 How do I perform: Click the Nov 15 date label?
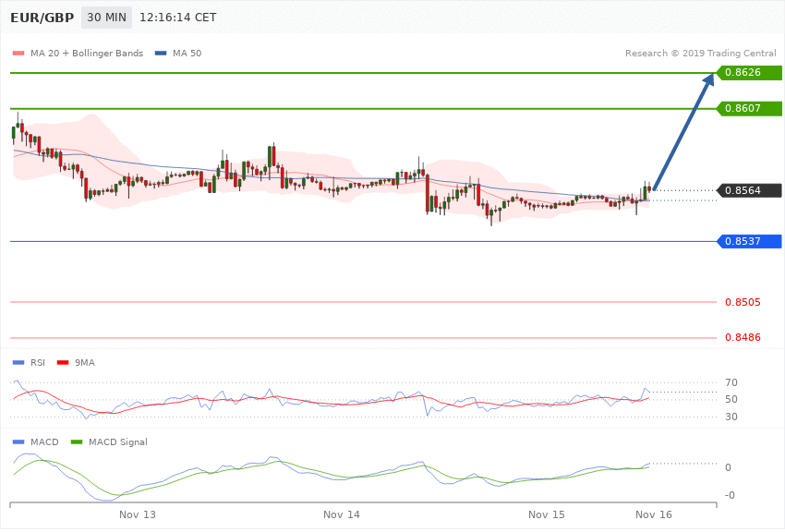(546, 515)
